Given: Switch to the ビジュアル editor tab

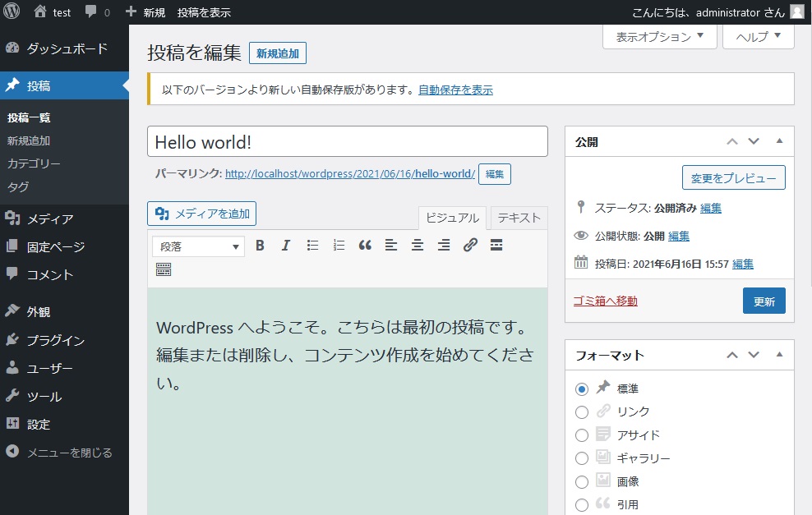Looking at the screenshot, I should 452,218.
